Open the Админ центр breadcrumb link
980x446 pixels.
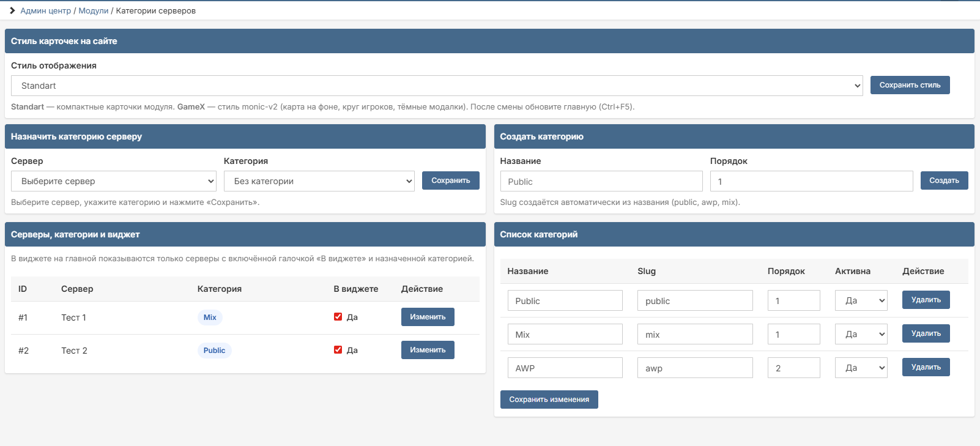(x=46, y=10)
